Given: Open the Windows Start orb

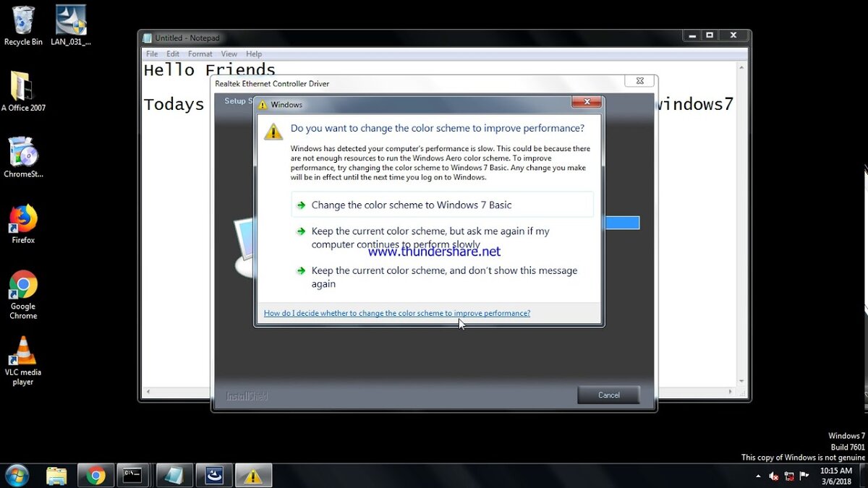Looking at the screenshot, I should click(17, 476).
